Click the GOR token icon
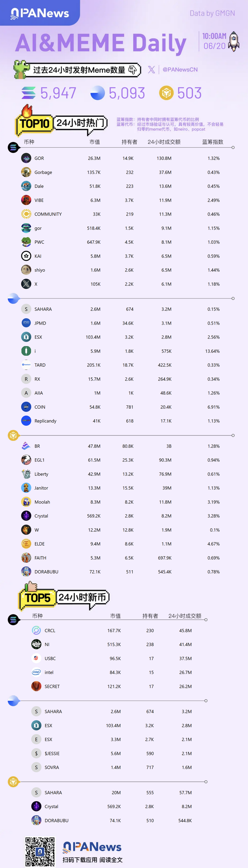Screen dimensions: 248x868 tap(26, 158)
